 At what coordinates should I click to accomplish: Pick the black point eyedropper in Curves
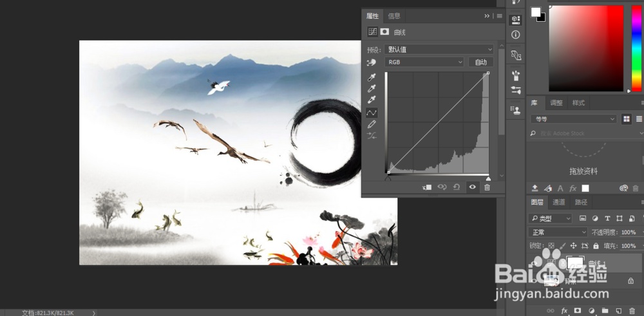372,78
